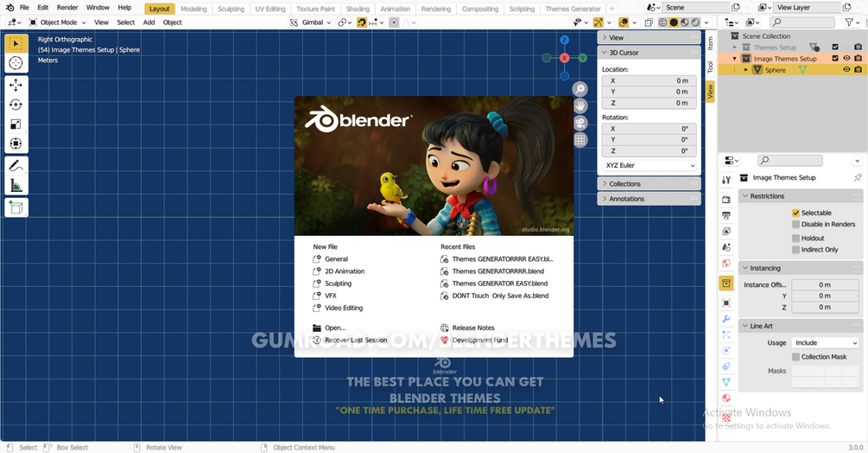Click the green Y axis on navigation gizmo
This screenshot has height=453, width=868.
(582, 58)
